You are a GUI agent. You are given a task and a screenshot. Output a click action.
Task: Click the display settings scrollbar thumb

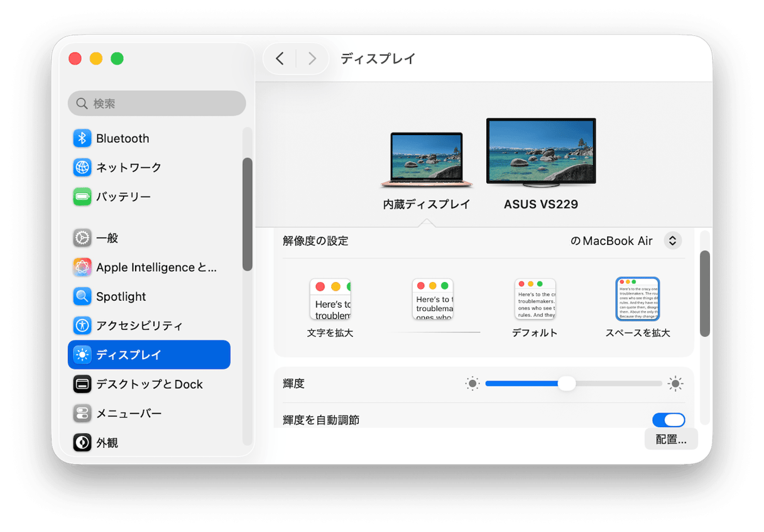[x=705, y=293]
